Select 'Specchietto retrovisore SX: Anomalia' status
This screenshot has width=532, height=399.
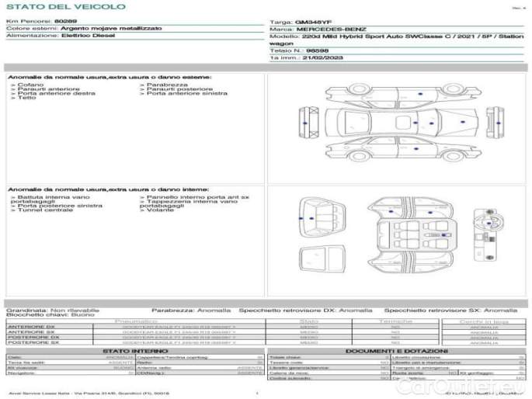click(x=450, y=311)
